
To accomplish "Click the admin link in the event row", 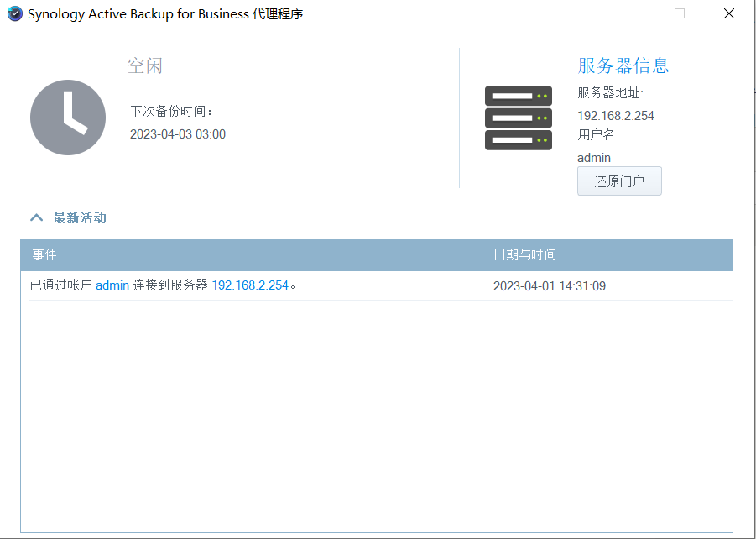I will (x=112, y=285).
